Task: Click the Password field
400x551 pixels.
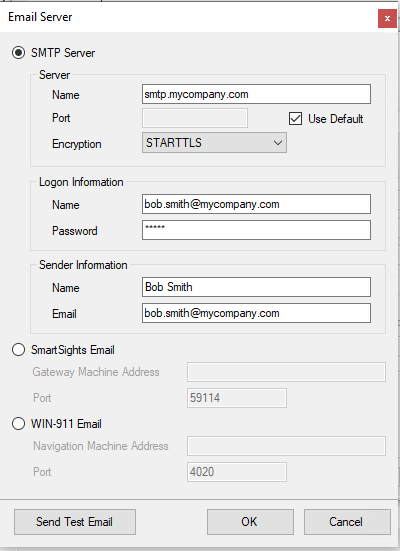Action: pyautogui.click(x=256, y=230)
